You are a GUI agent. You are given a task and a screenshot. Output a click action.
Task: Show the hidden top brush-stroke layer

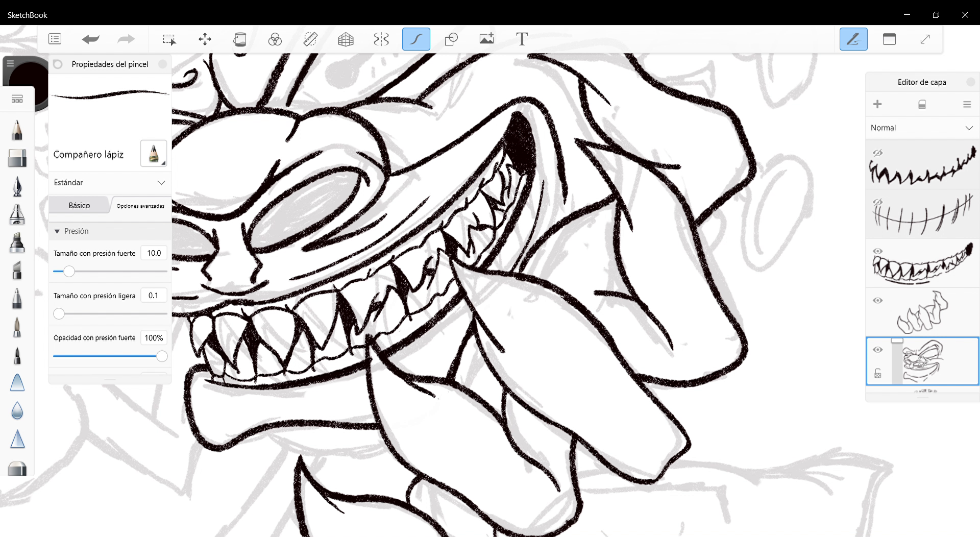point(877,153)
